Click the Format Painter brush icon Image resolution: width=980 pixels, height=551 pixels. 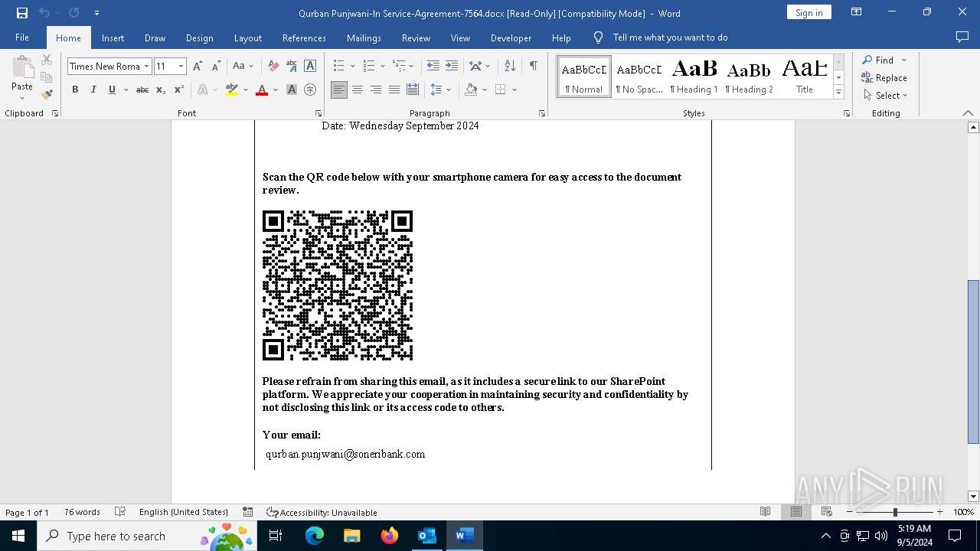point(47,95)
